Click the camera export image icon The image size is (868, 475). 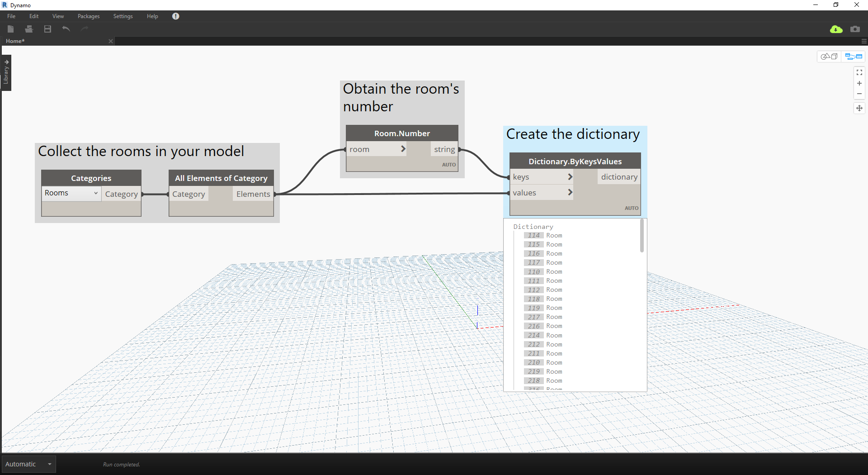pos(855,29)
